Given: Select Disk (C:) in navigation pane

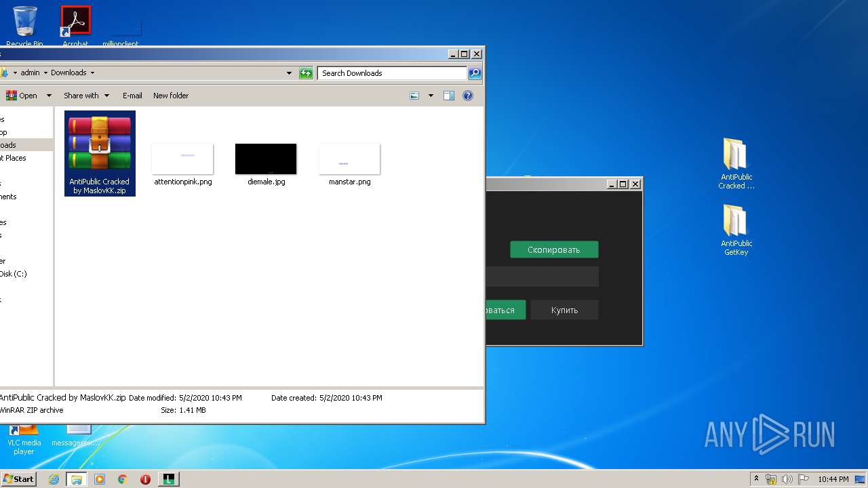Looking at the screenshot, I should (14, 274).
